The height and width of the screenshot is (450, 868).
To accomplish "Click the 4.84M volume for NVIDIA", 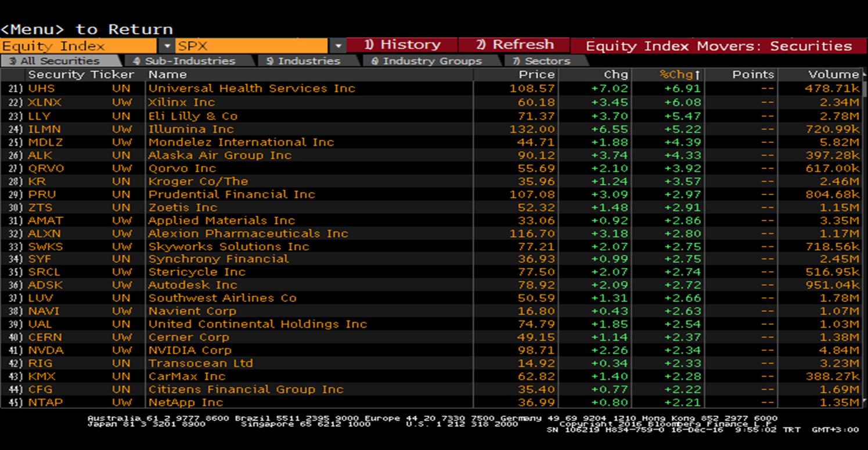I will 840,351.
